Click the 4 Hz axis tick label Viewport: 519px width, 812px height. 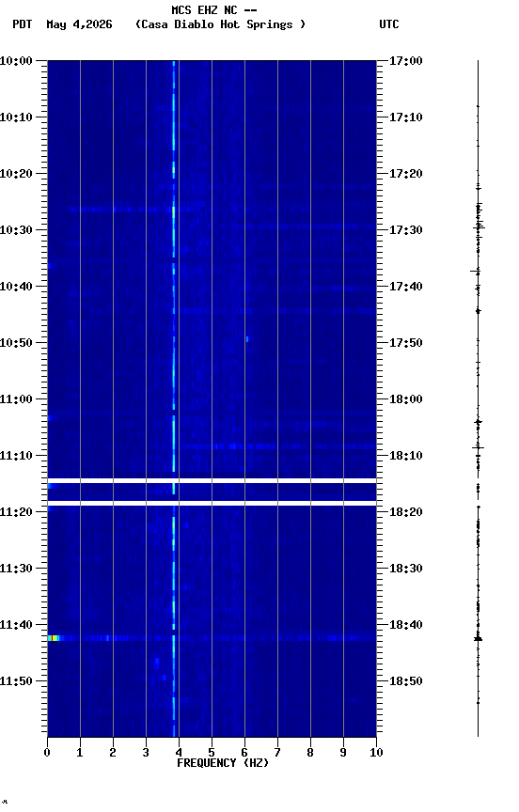pos(179,753)
